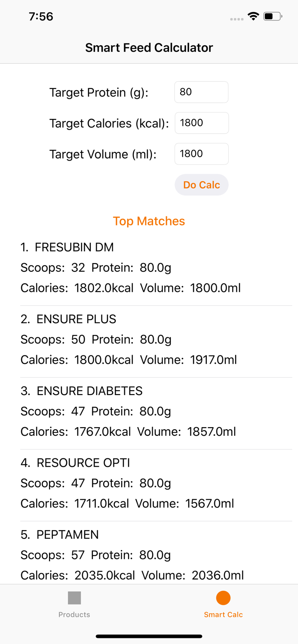This screenshot has height=644, width=298.
Task: Select the FRESUBIN DM result entry
Action: tap(149, 267)
